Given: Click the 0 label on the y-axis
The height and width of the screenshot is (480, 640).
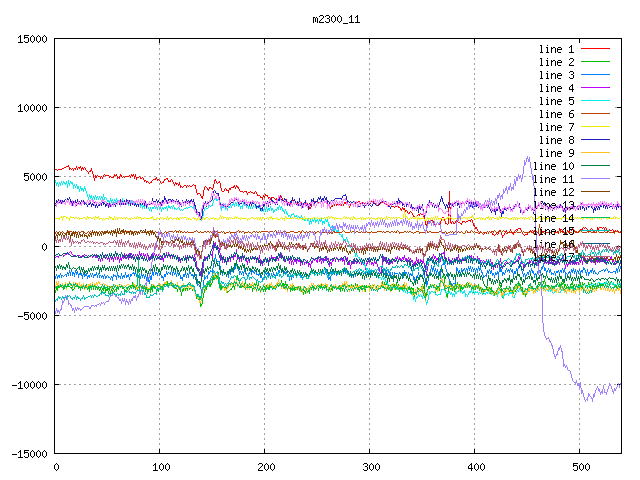Looking at the screenshot, I should pos(45,246).
